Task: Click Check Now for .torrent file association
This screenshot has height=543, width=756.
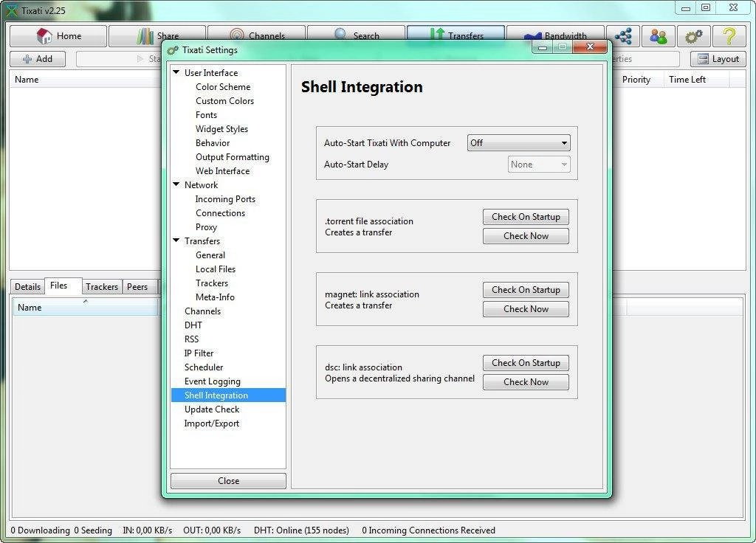Action: pos(526,235)
